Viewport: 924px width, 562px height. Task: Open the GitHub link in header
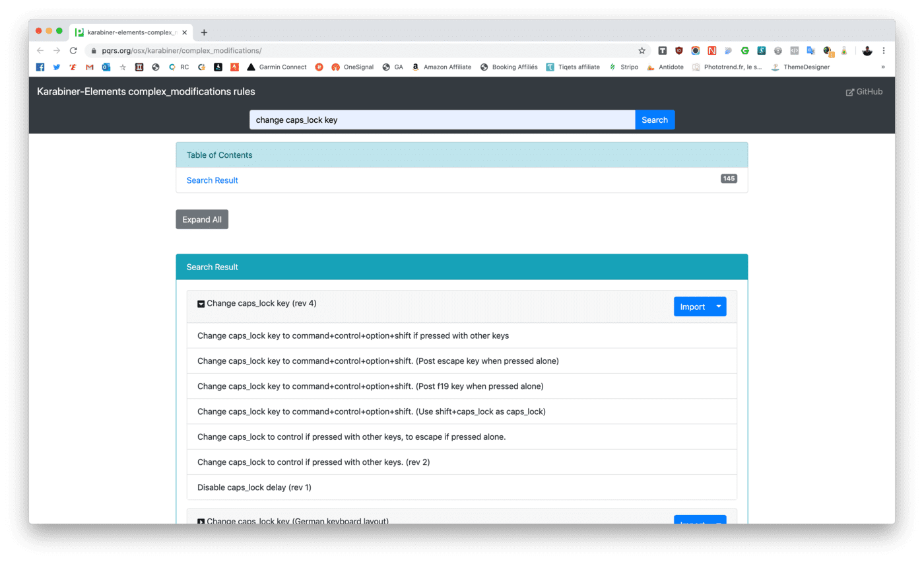(864, 92)
